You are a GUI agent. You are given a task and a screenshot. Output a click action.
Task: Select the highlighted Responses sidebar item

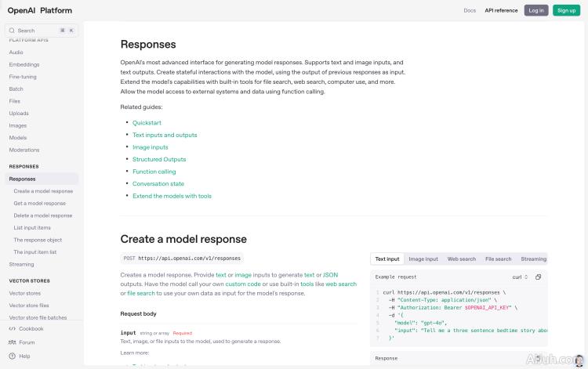click(x=42, y=179)
